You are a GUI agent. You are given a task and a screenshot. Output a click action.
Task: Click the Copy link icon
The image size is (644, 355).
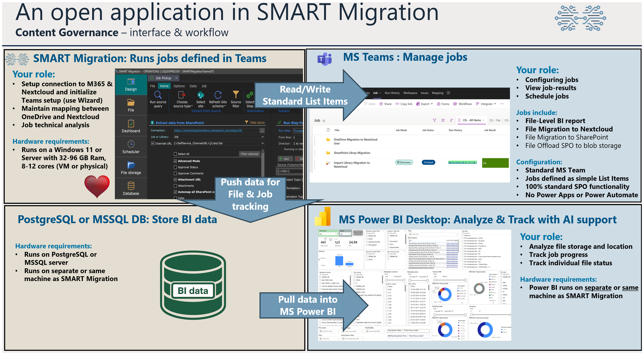[397, 104]
